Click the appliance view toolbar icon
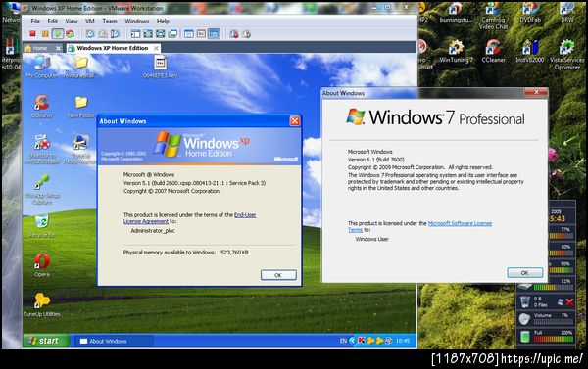The image size is (588, 369). point(201,34)
